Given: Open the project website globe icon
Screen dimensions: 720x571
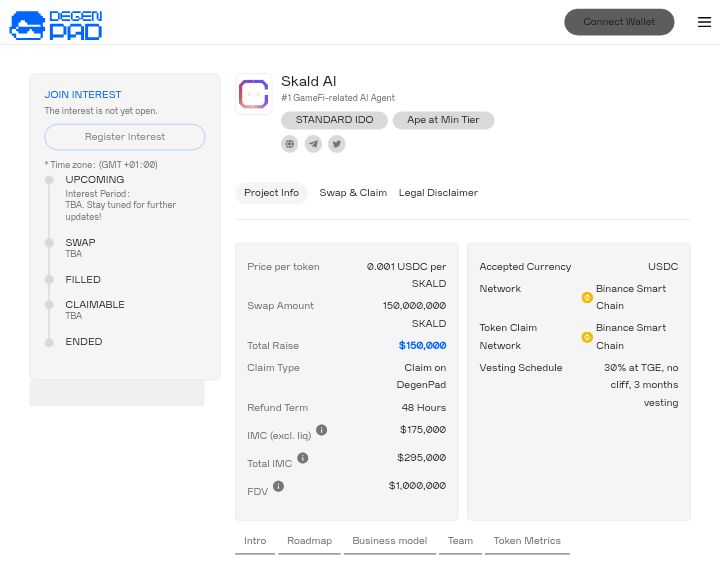Looking at the screenshot, I should click(x=289, y=144).
